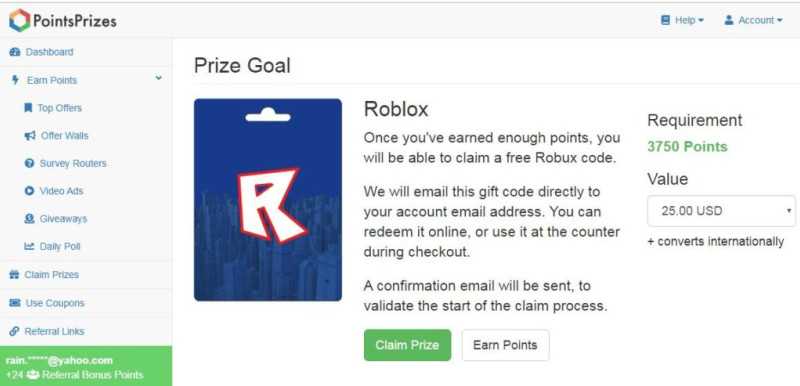Collapse the Earn Points chevron
Image resolution: width=800 pixels, height=386 pixels.
coord(159,78)
